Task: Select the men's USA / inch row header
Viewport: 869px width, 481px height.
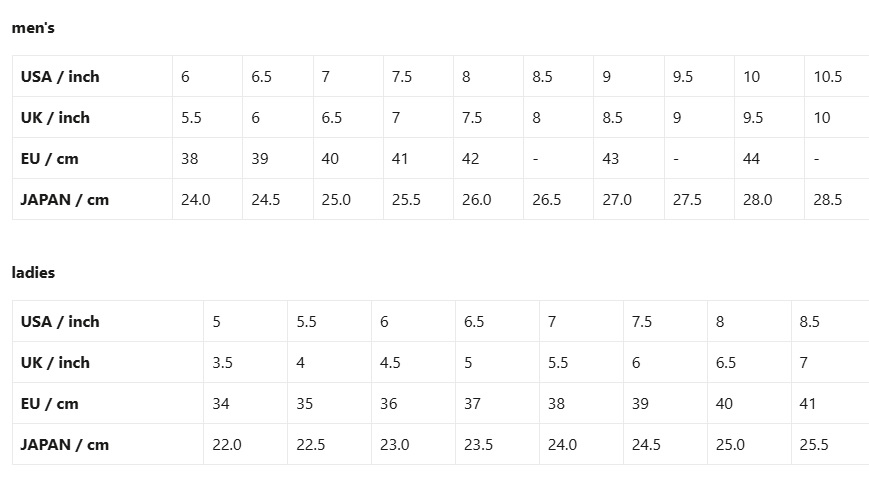Action: coord(93,76)
